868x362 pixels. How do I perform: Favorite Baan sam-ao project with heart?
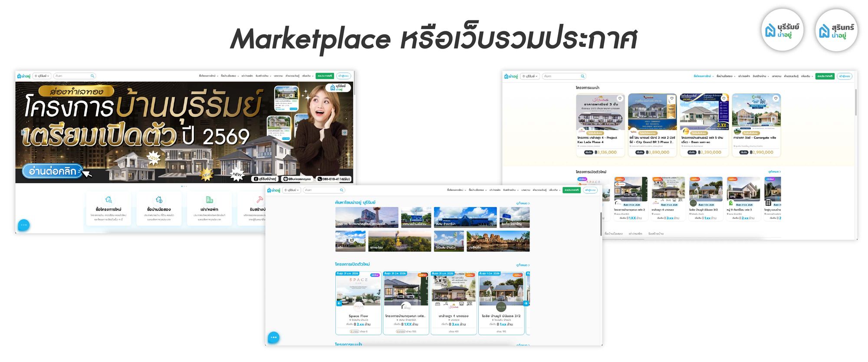724,99
